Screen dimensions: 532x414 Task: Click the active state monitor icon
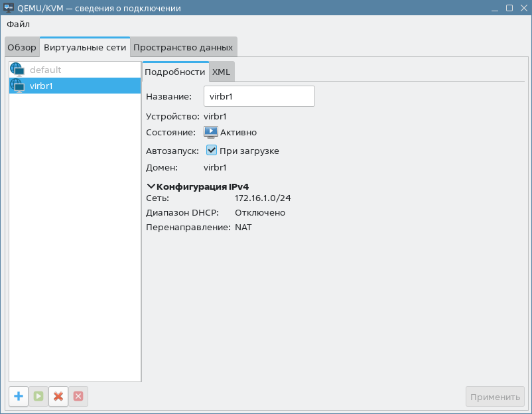(210, 133)
